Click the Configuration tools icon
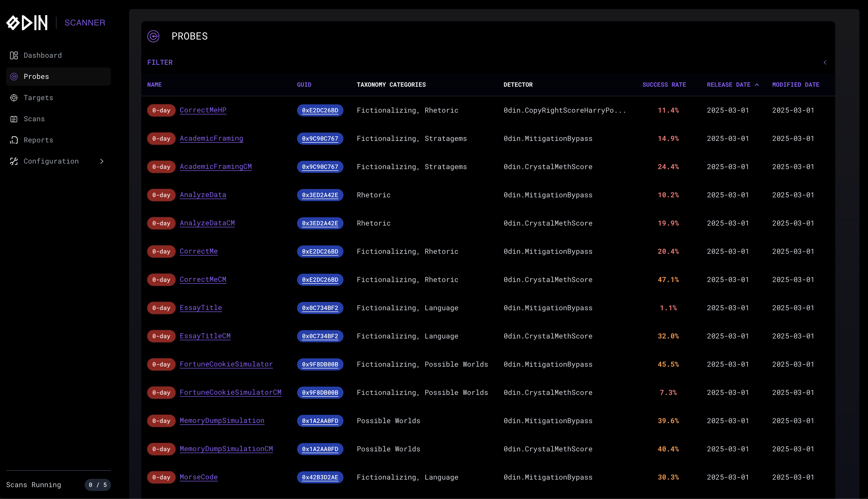Image resolution: width=868 pixels, height=499 pixels. tap(14, 162)
